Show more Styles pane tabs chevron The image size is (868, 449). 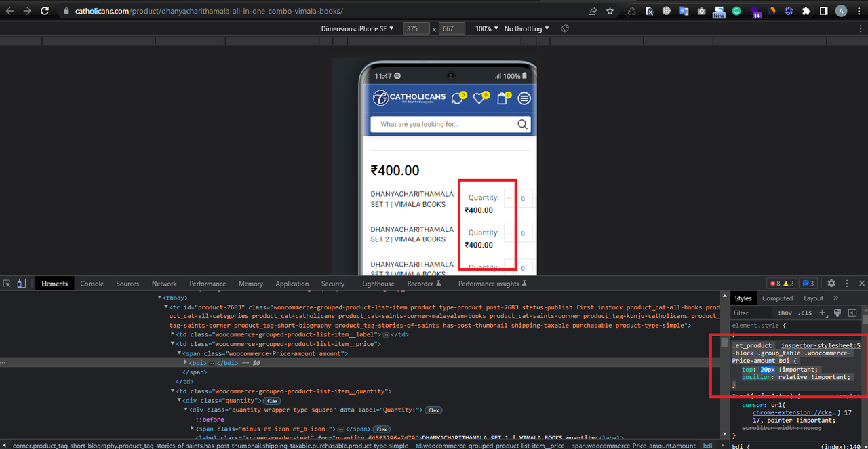click(x=835, y=298)
